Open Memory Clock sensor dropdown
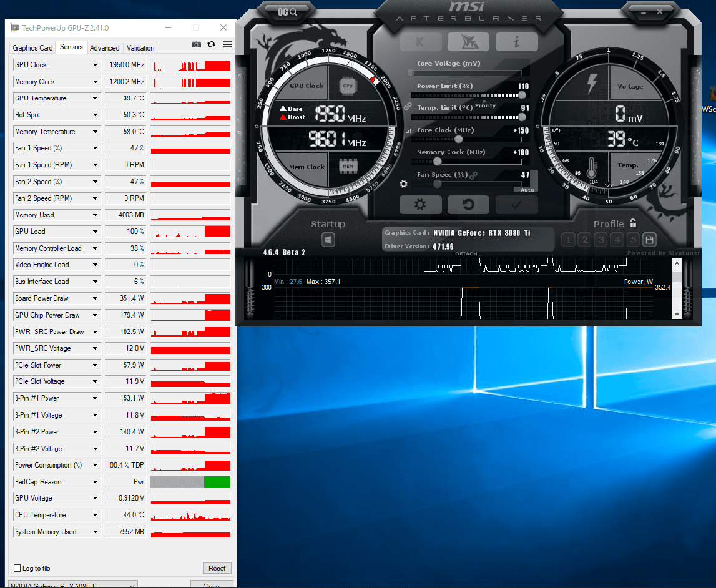Screen dimensions: 716x588 pos(95,82)
